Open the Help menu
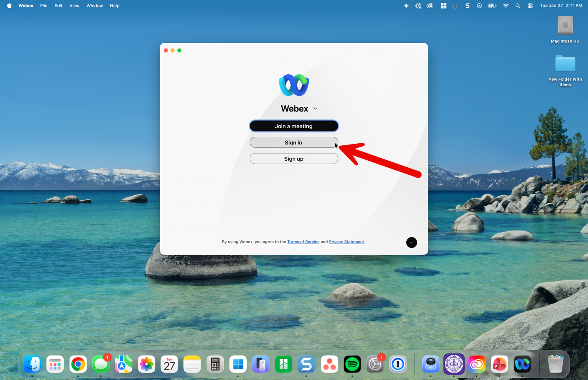 click(x=115, y=6)
